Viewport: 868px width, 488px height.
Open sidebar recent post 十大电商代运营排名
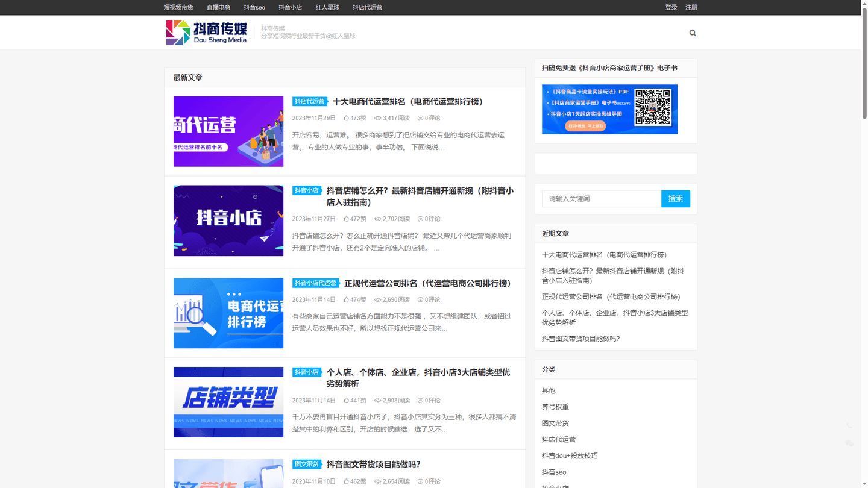pyautogui.click(x=604, y=255)
